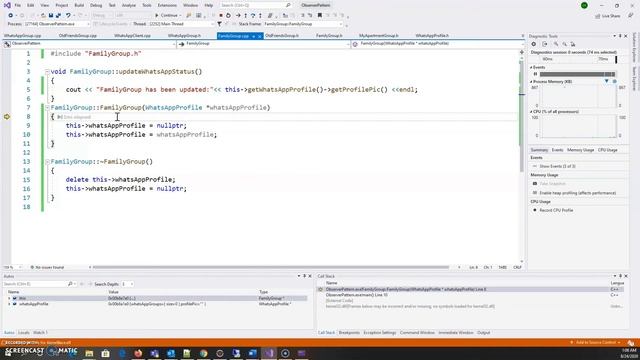Collapse the FamilyGroup destructor fold
This screenshot has height=360, width=640.
tap(47, 162)
